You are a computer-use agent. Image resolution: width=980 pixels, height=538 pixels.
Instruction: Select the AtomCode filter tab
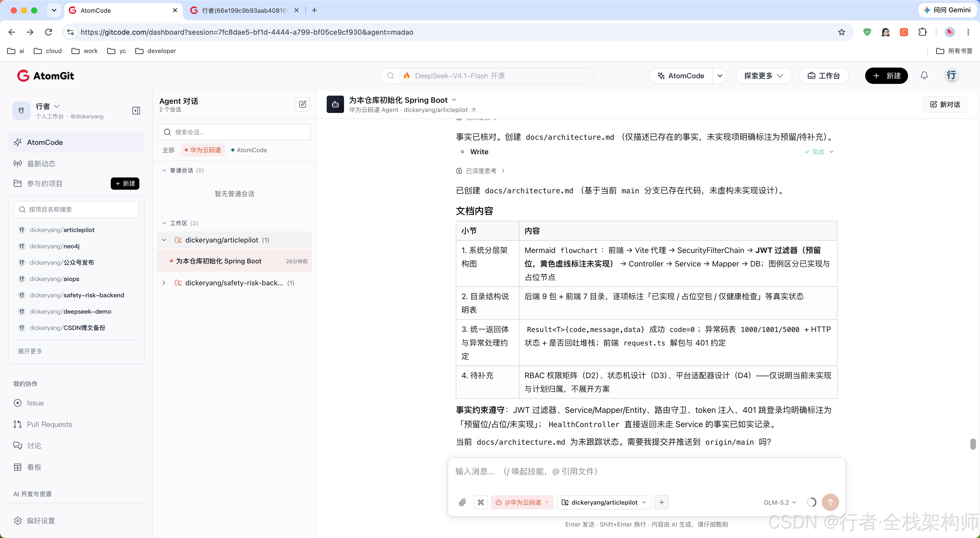[249, 150]
